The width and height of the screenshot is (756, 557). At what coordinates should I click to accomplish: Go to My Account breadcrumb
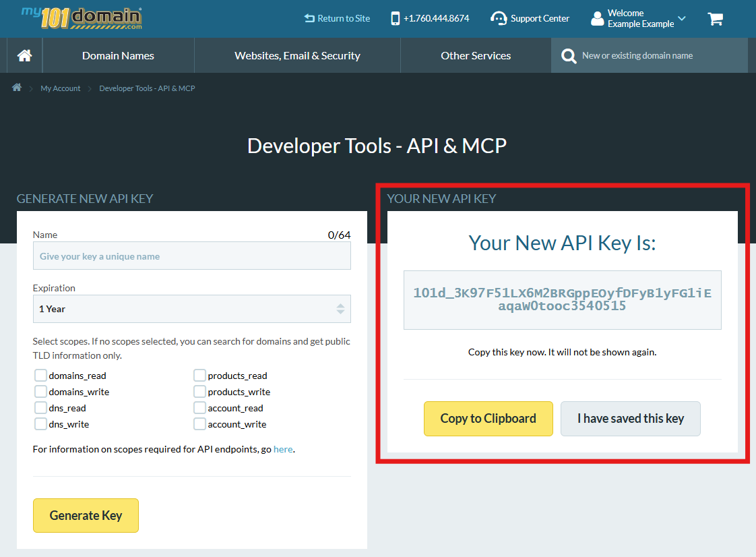pos(60,88)
